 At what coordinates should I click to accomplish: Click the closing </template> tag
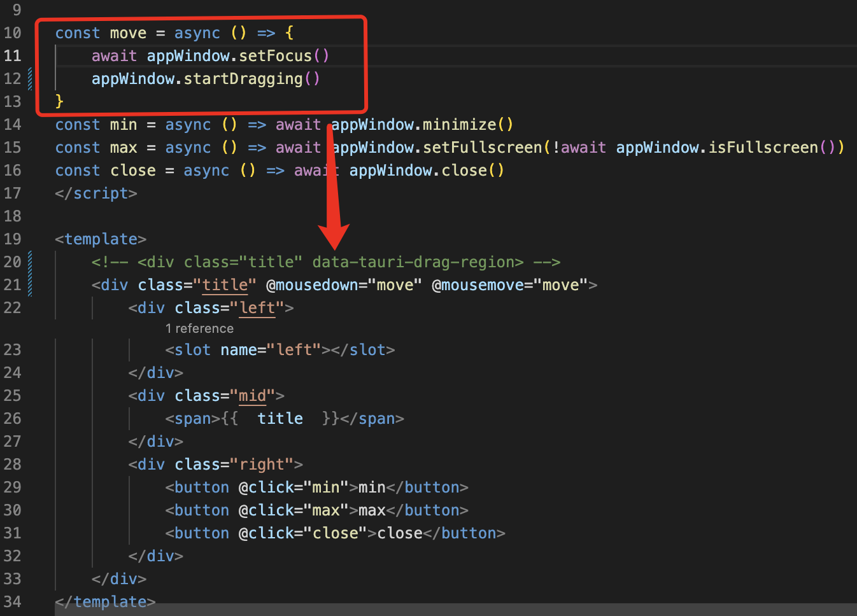[x=104, y=601]
